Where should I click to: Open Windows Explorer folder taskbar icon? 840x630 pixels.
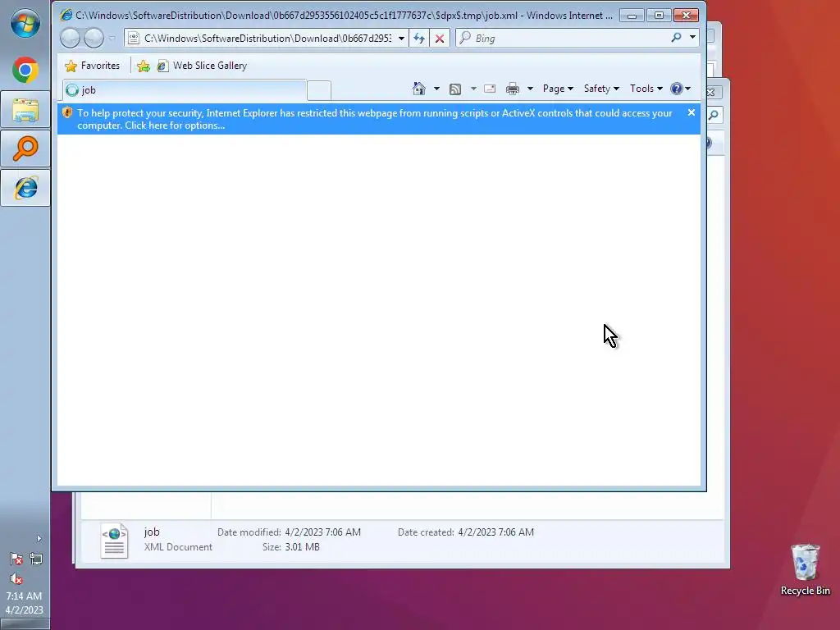(x=25, y=110)
